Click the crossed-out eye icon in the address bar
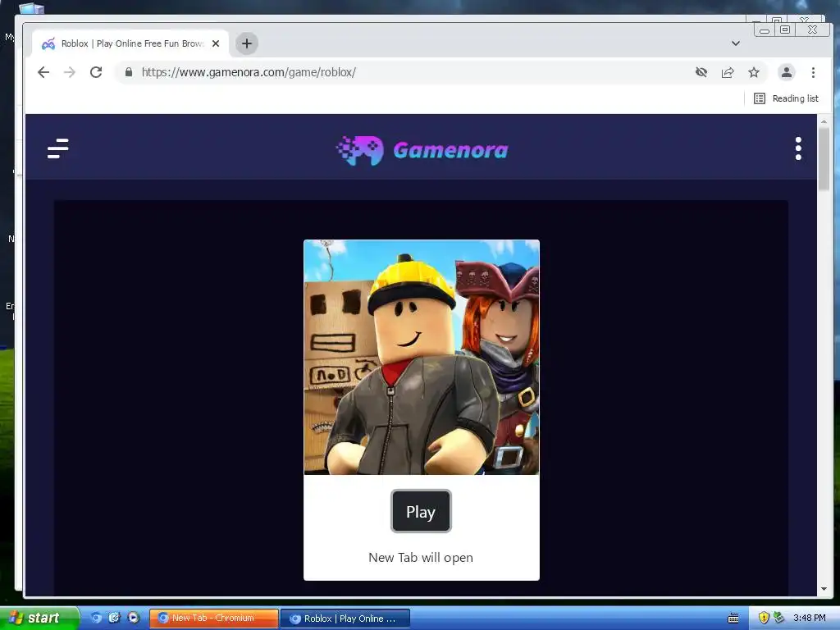This screenshot has width=840, height=630. coord(701,72)
